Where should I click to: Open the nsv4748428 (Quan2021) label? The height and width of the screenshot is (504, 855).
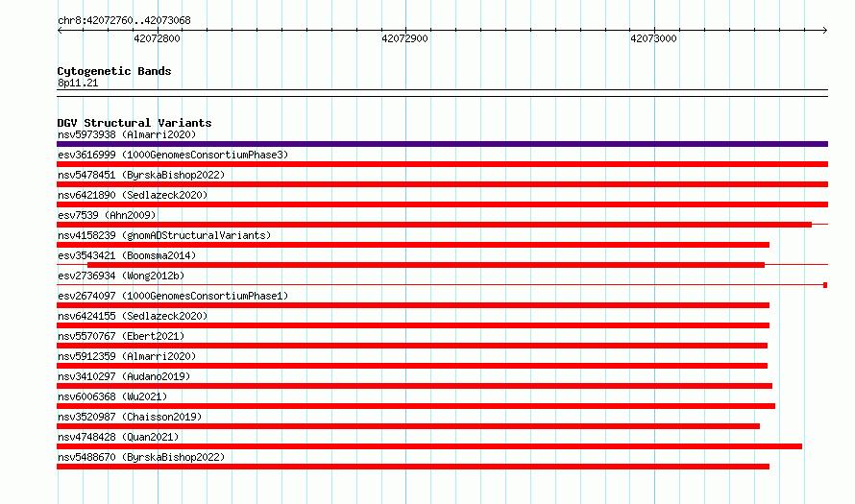click(x=118, y=437)
